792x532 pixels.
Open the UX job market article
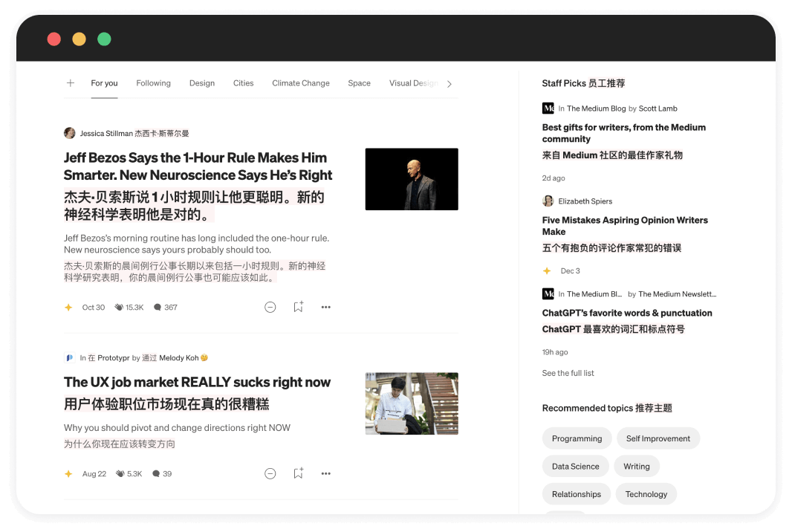[x=197, y=382]
